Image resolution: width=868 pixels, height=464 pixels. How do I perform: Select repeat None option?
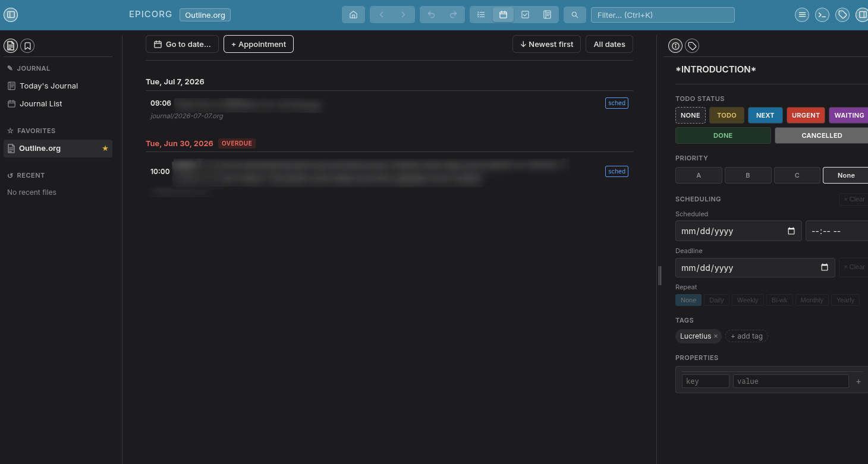click(x=688, y=300)
